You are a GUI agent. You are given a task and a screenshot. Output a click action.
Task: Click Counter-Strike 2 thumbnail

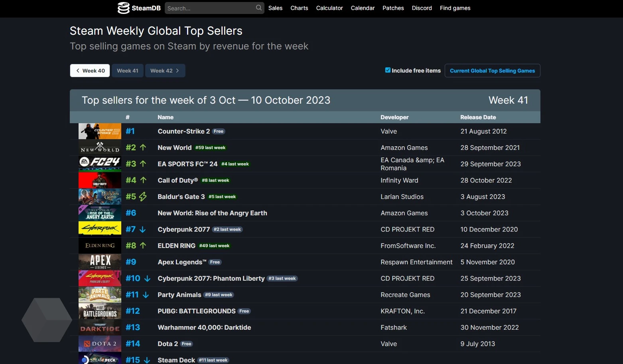click(100, 131)
